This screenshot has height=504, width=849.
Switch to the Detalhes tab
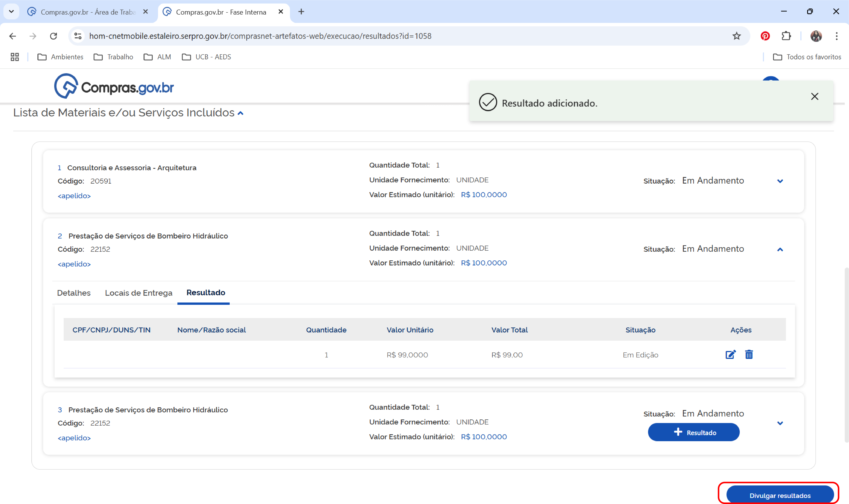click(74, 293)
